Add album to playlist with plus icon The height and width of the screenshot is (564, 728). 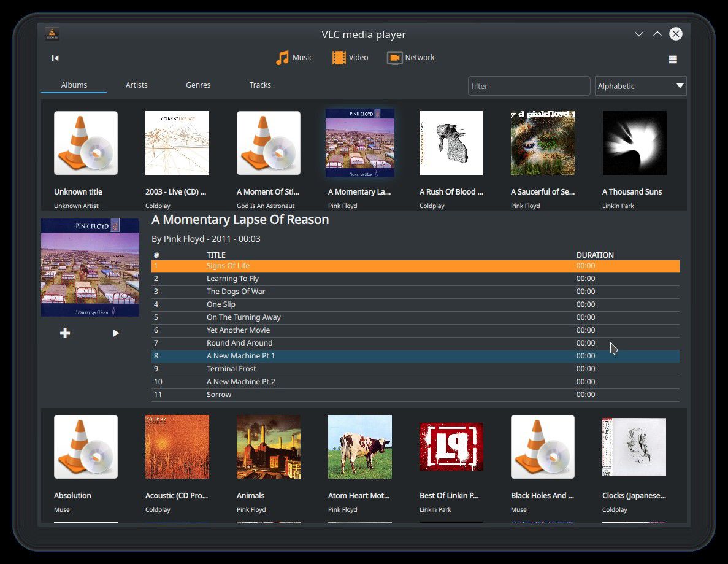click(65, 333)
